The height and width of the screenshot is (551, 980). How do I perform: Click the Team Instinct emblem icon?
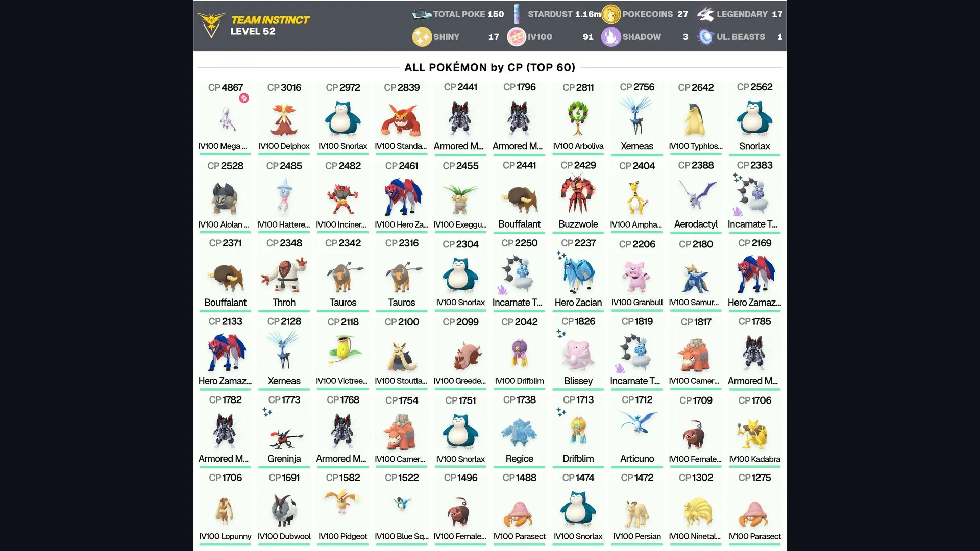[x=211, y=25]
